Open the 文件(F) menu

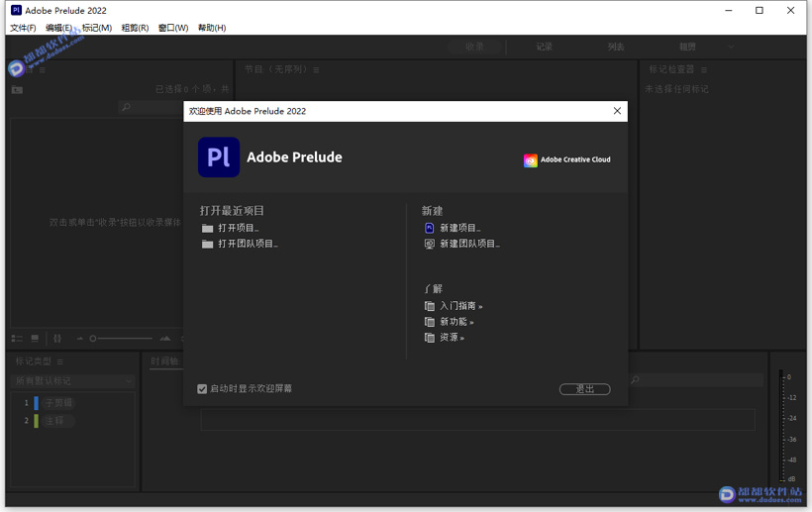point(23,28)
